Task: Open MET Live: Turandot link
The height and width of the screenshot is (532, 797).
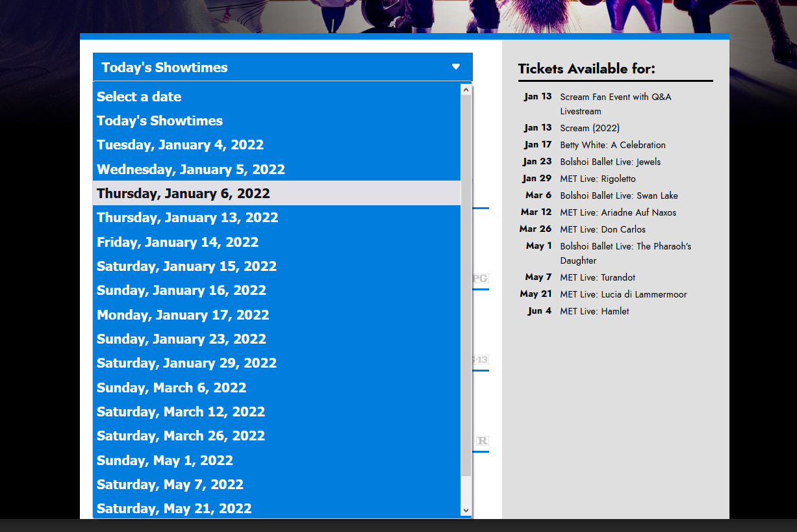Action: (598, 277)
